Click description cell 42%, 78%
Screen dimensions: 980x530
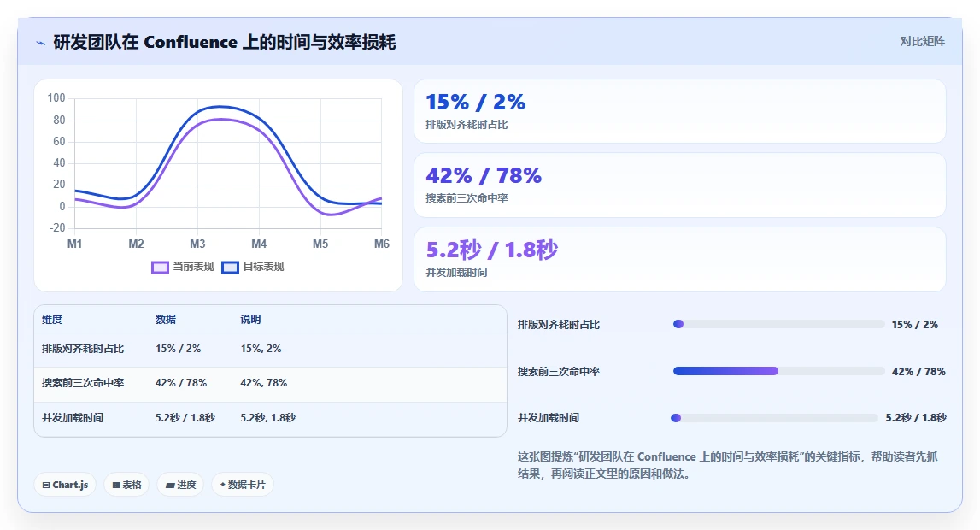point(264,382)
